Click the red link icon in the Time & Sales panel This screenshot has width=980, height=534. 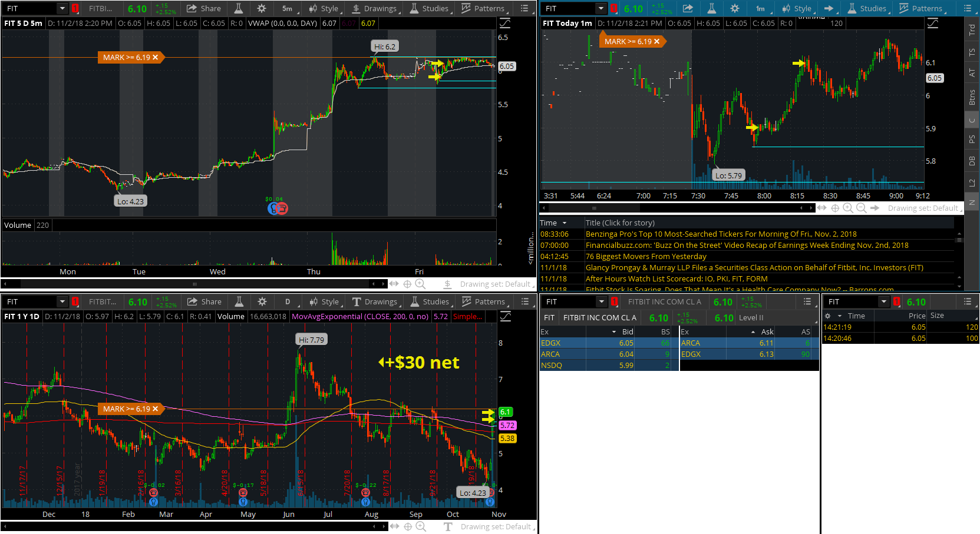[897, 301]
